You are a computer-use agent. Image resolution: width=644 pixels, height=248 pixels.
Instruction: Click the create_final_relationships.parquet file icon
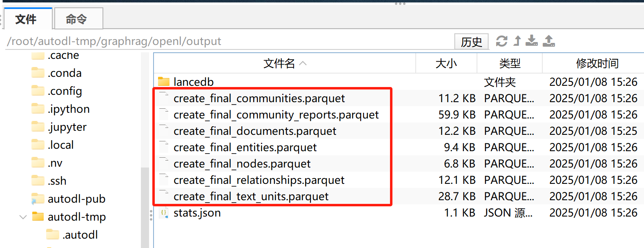pyautogui.click(x=164, y=180)
